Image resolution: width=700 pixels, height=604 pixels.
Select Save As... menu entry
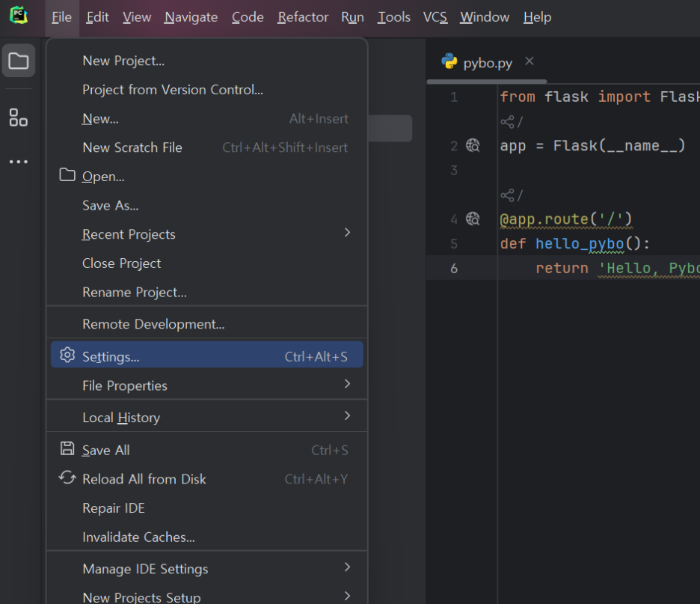point(206,206)
